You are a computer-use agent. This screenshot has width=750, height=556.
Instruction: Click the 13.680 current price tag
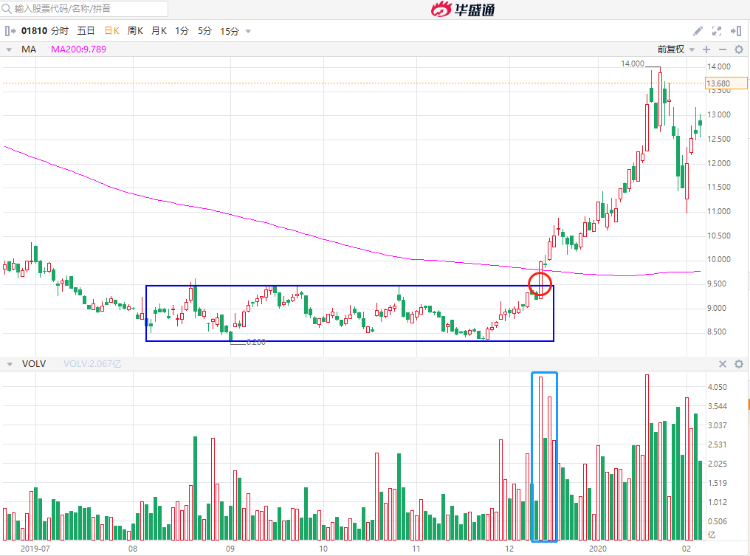(727, 83)
